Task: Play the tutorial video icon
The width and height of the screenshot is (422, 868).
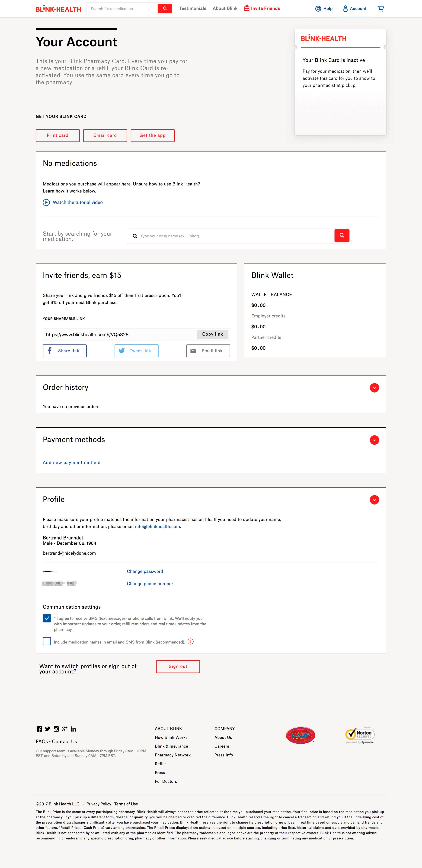Action: click(x=46, y=203)
